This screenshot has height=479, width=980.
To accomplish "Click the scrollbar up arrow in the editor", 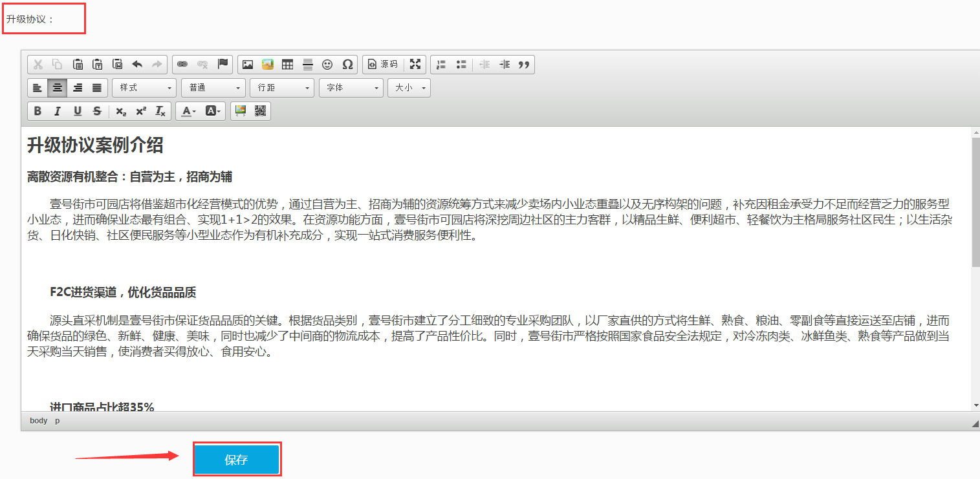I will click(x=975, y=132).
